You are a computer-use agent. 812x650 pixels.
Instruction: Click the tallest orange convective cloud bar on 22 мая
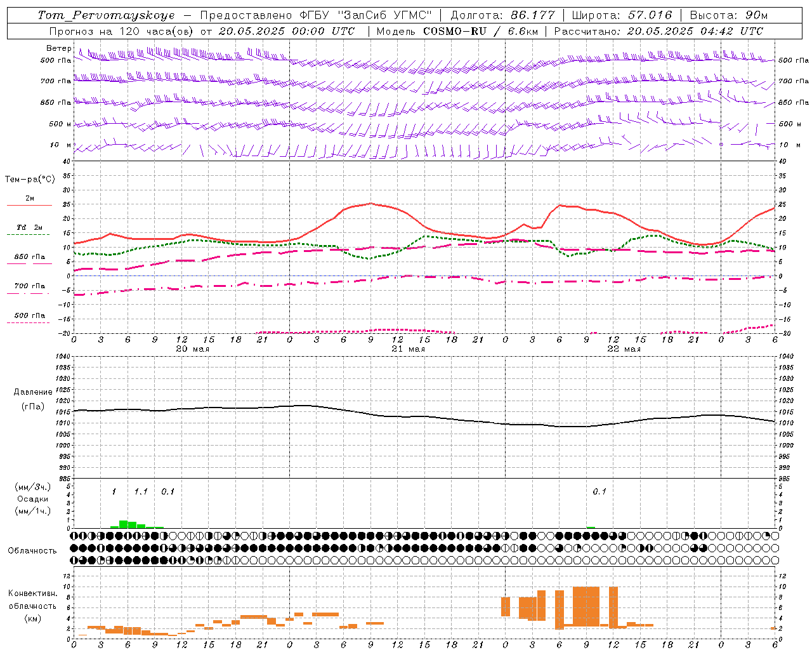(x=586, y=606)
